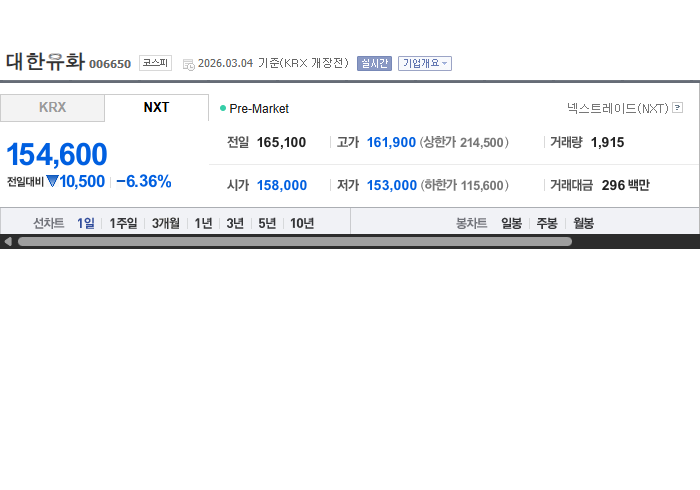
Task: Switch chart to 3년 period
Action: [235, 223]
